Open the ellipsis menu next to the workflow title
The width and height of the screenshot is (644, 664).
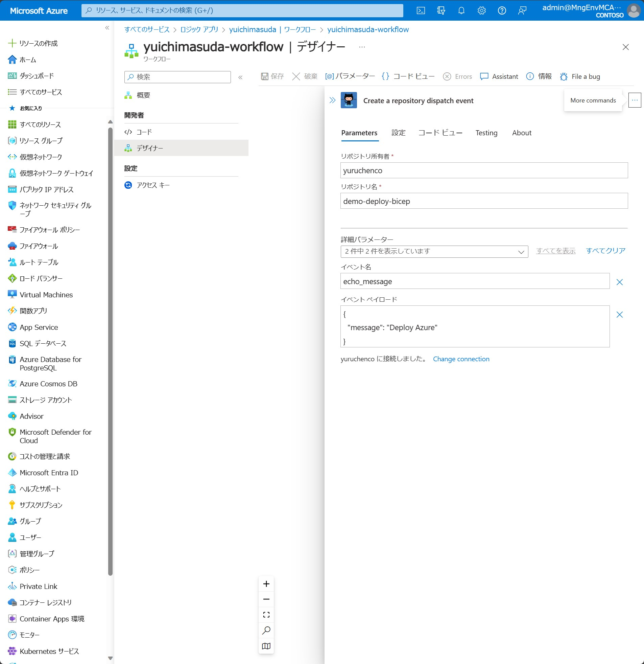361,46
